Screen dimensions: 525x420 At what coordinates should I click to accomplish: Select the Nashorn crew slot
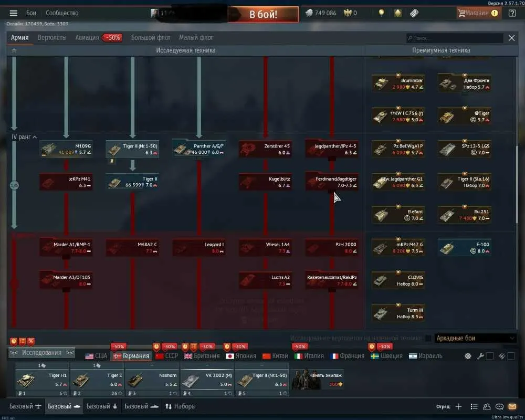(x=152, y=380)
